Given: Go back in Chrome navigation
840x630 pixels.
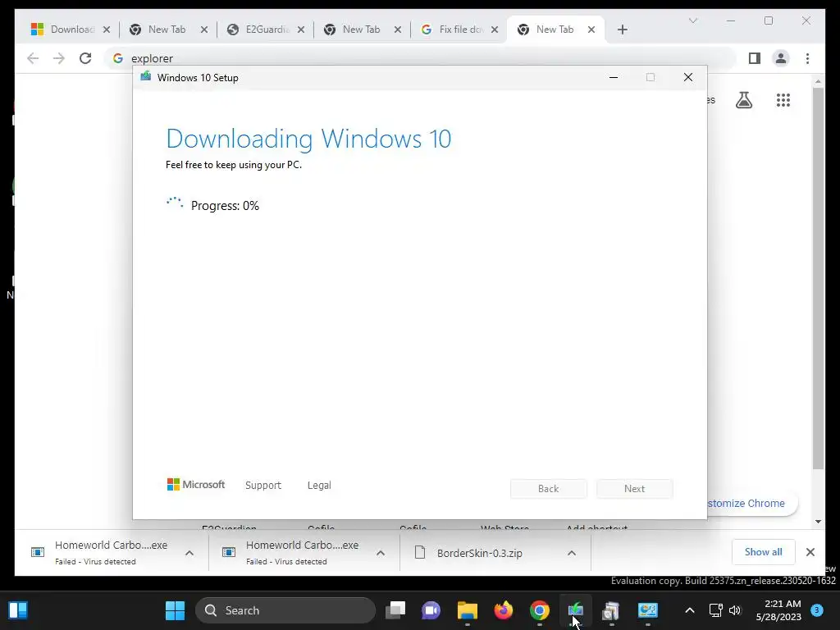Looking at the screenshot, I should point(33,58).
